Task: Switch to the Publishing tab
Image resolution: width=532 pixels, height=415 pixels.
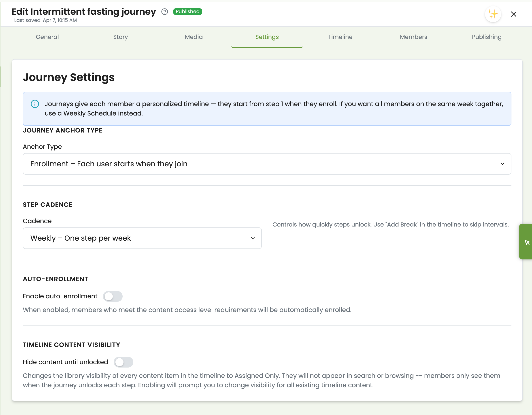Action: pyautogui.click(x=486, y=37)
